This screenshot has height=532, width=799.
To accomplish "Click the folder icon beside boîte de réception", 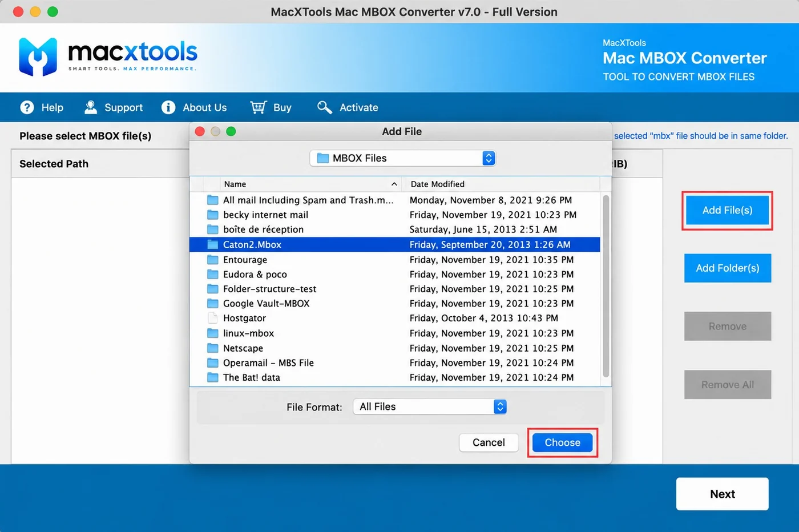I will [x=213, y=229].
